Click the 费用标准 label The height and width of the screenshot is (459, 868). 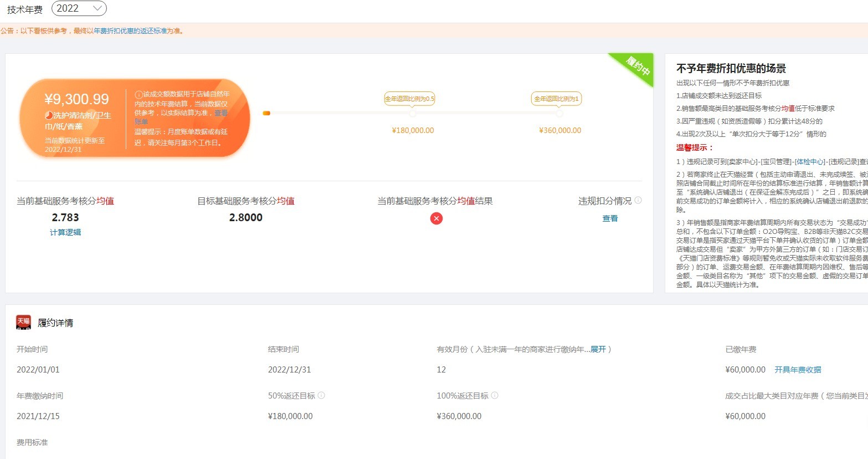tap(32, 442)
